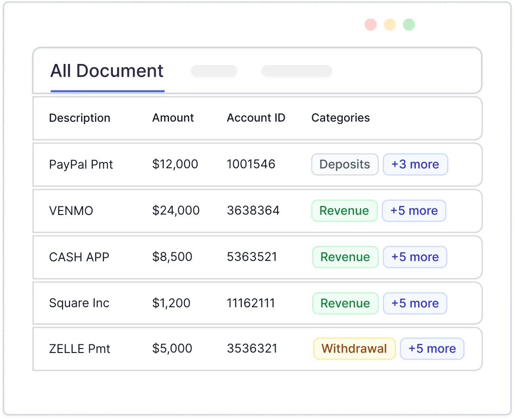Click the Deposits category tag

pyautogui.click(x=345, y=164)
